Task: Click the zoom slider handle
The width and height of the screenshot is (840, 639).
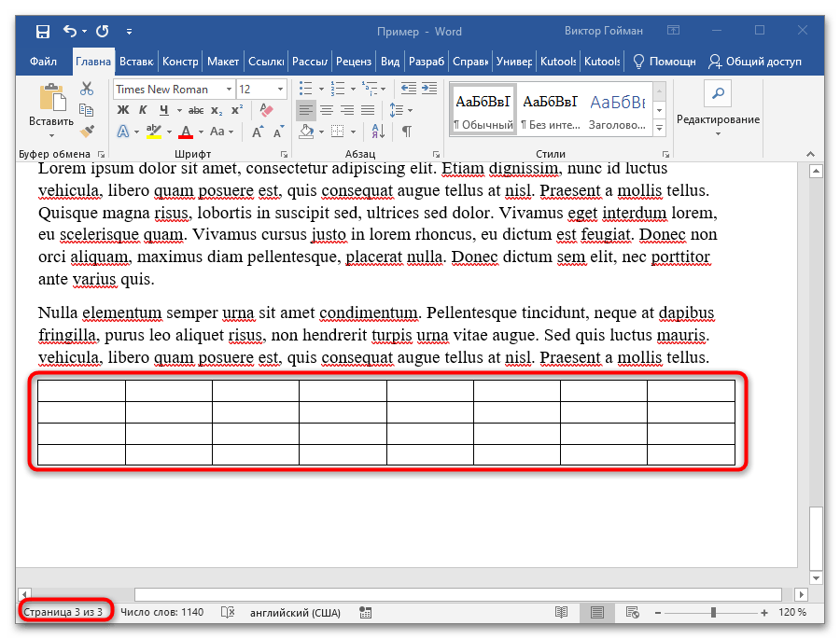Action: (x=713, y=612)
